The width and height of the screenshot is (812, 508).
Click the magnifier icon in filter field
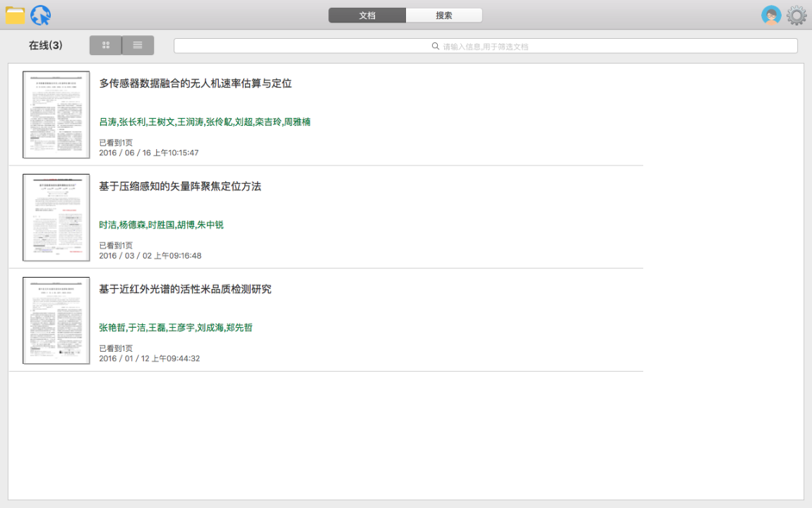[435, 47]
